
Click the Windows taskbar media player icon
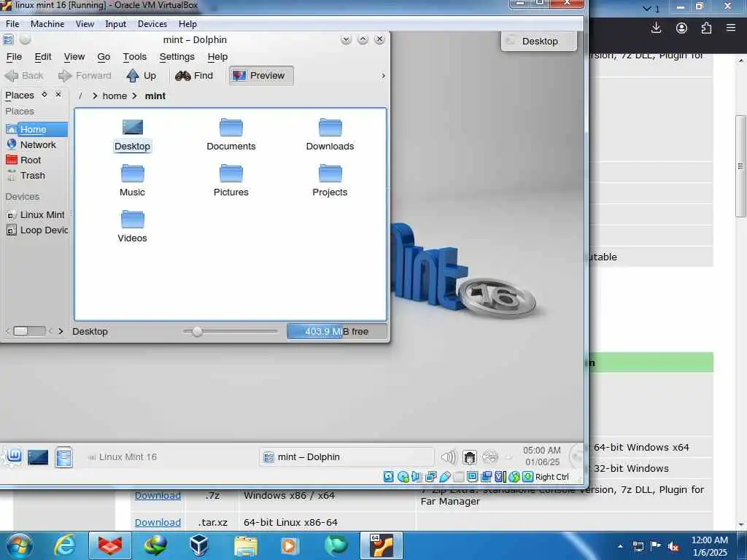[x=289, y=545]
